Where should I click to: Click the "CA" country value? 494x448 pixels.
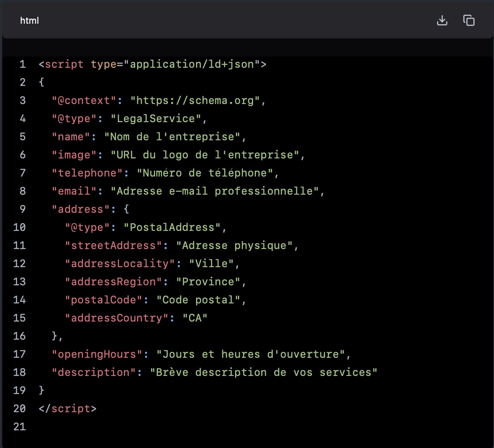coord(195,318)
